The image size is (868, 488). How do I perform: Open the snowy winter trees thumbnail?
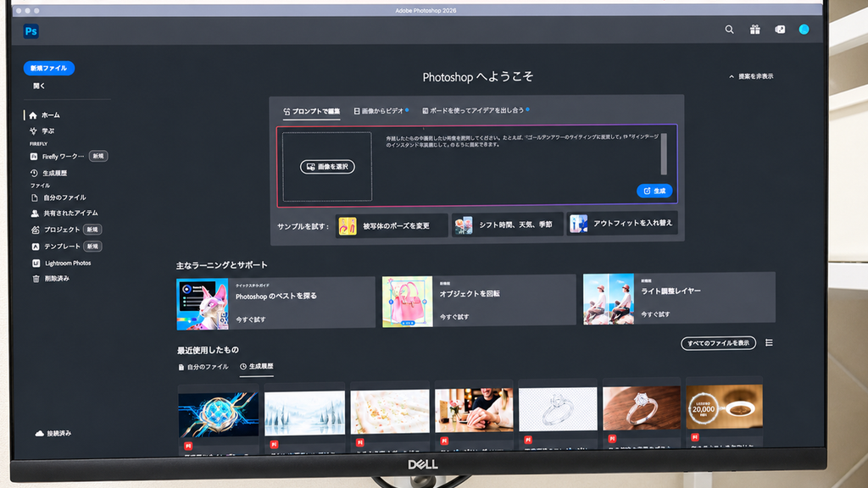(304, 413)
